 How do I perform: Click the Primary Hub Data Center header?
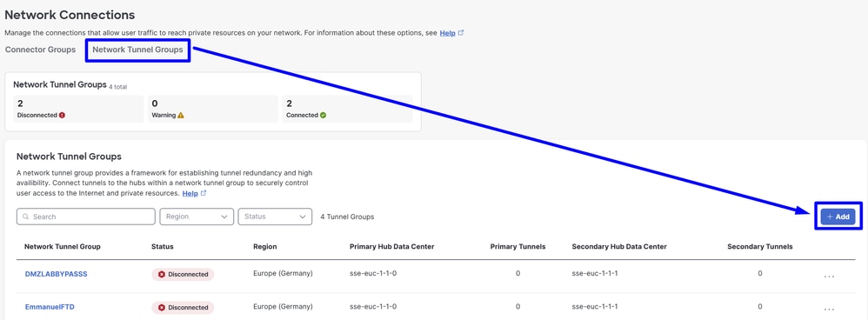[392, 246]
